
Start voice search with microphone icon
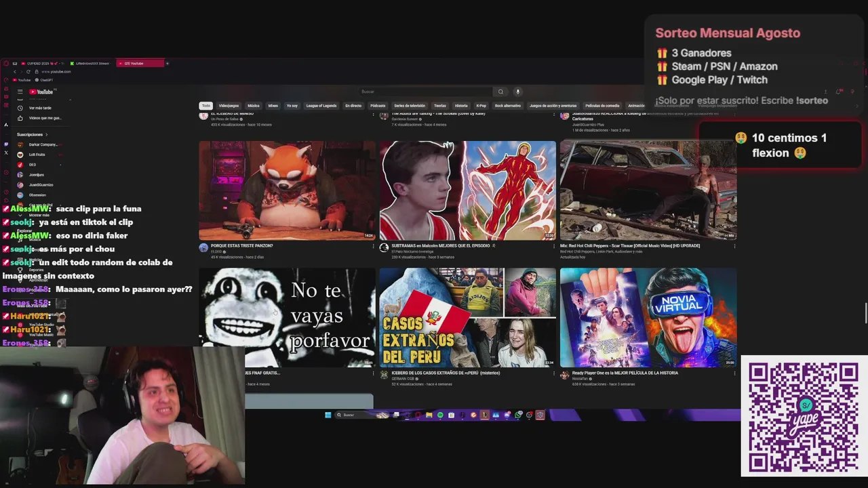[x=517, y=91]
